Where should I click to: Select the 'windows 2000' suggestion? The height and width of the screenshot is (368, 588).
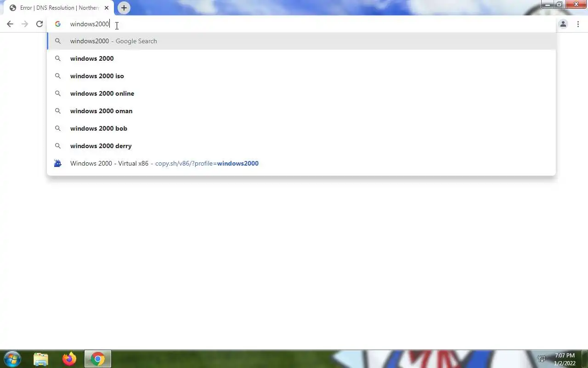(301, 58)
